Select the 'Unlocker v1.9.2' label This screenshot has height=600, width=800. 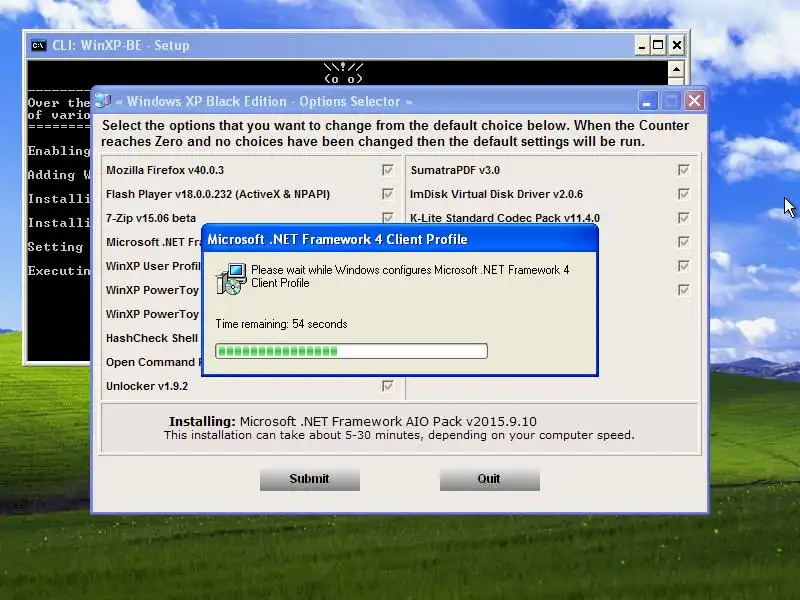[147, 386]
